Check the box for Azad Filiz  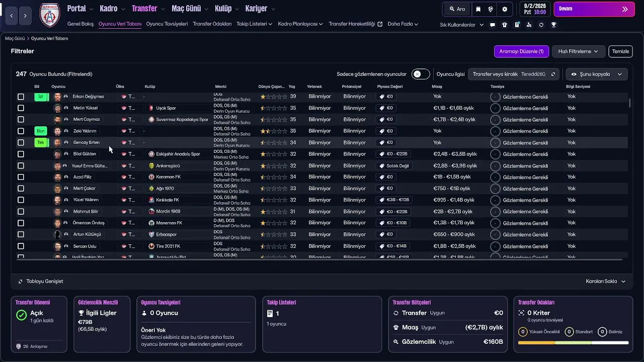(21, 177)
